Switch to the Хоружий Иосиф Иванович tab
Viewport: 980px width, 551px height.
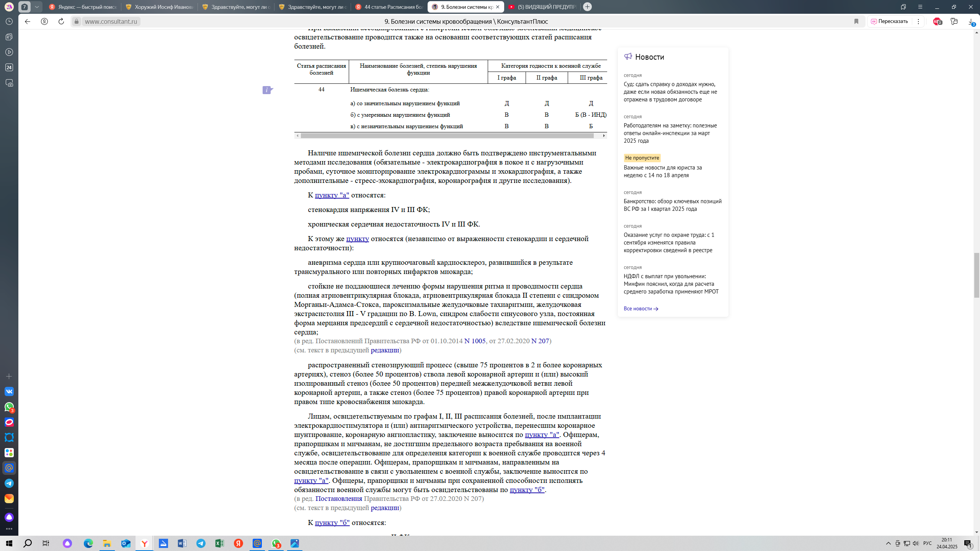159,7
